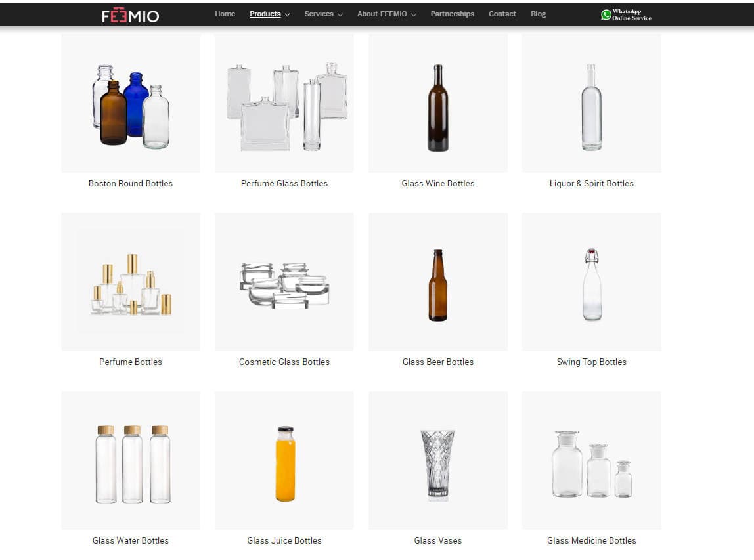754x560 pixels.
Task: Select the Cosmetic Glass Bottles category
Action: coord(284,362)
